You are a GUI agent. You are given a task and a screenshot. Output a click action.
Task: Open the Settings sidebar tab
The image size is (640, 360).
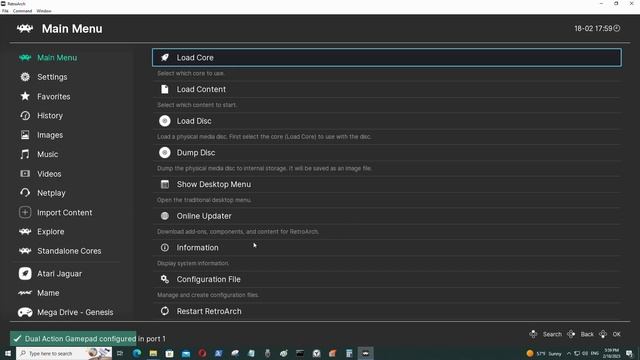click(52, 77)
